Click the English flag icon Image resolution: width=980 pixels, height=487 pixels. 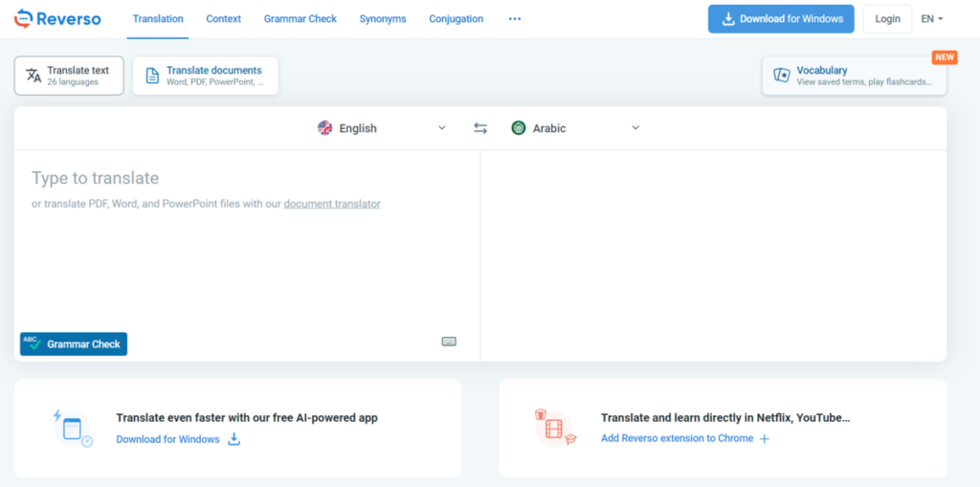[x=325, y=128]
